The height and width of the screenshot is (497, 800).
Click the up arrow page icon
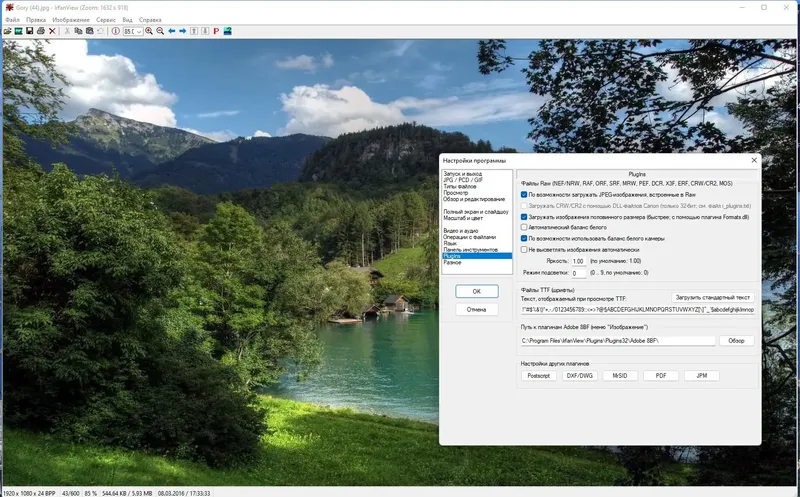194,31
